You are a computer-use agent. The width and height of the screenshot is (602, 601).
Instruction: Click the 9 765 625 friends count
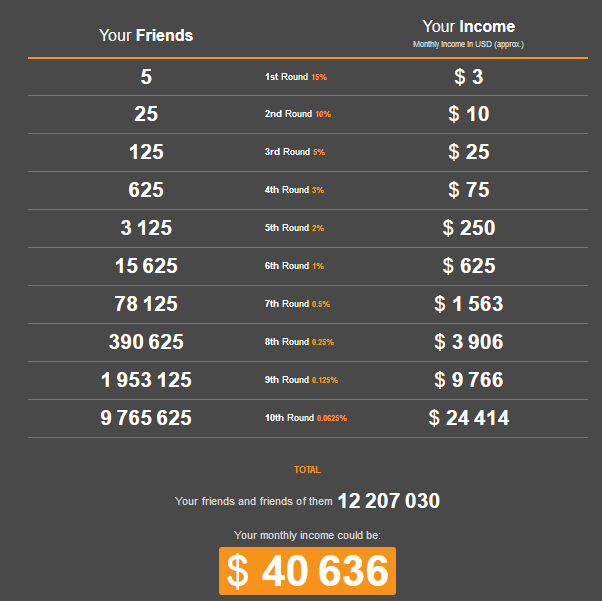(x=146, y=418)
